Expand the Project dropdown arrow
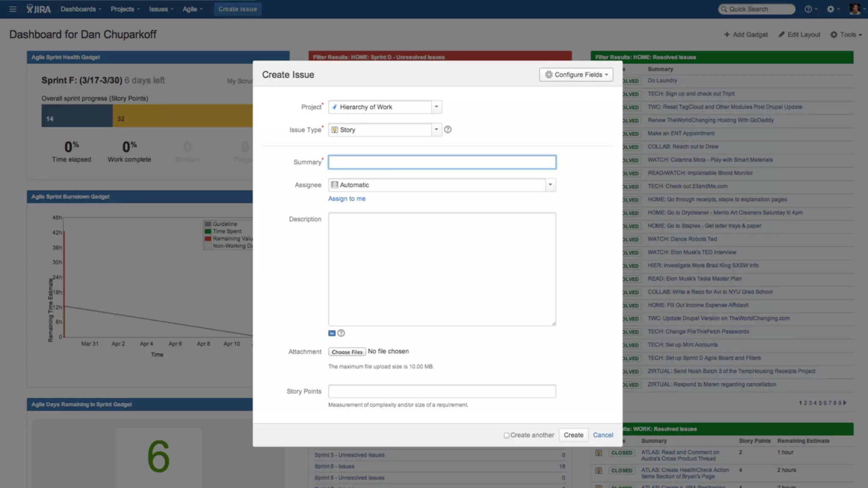This screenshot has height=488, width=868. (436, 107)
